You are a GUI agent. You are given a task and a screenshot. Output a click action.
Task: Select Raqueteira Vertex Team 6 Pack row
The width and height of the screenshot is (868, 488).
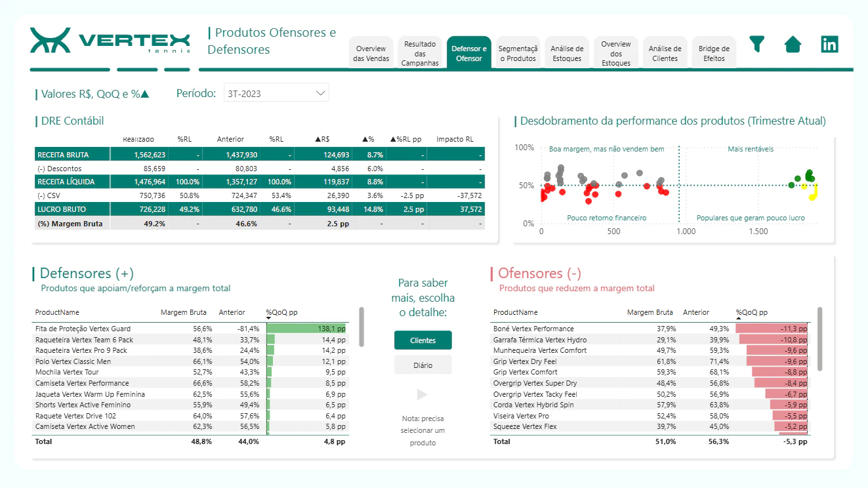point(190,340)
